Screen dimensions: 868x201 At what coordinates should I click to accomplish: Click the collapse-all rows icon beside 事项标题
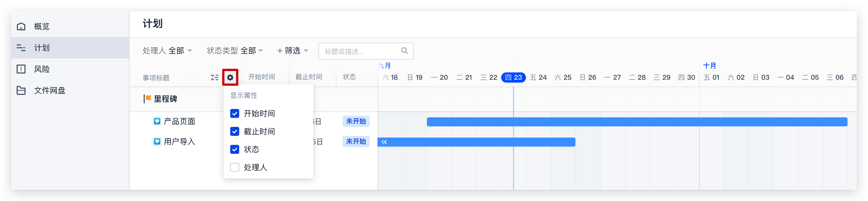[x=214, y=77]
